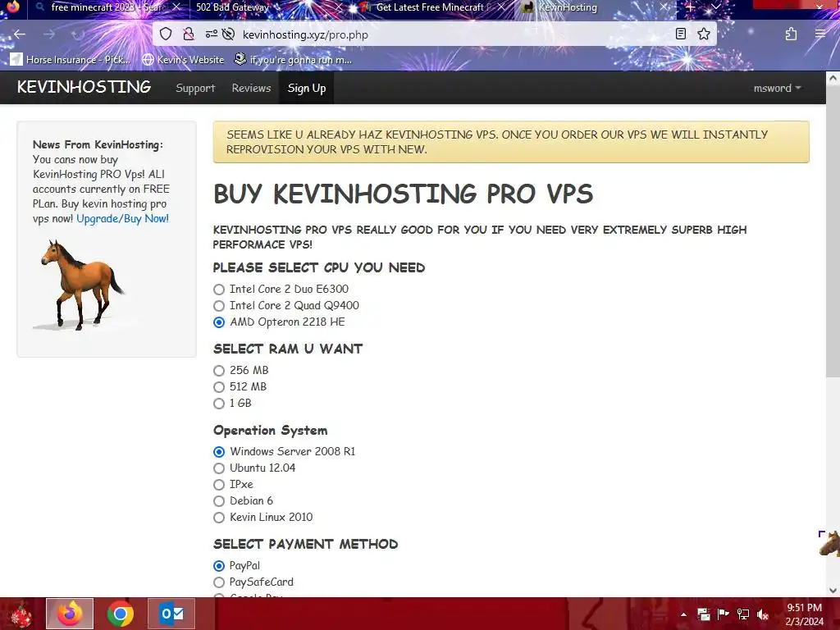840x630 pixels.
Task: Click the horse picture in news panel
Action: click(x=80, y=285)
